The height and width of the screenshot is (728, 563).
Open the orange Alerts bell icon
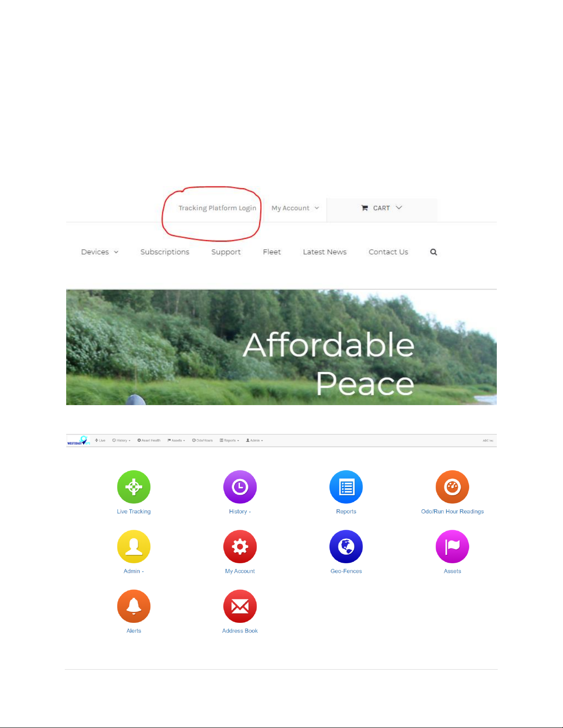[x=134, y=606]
